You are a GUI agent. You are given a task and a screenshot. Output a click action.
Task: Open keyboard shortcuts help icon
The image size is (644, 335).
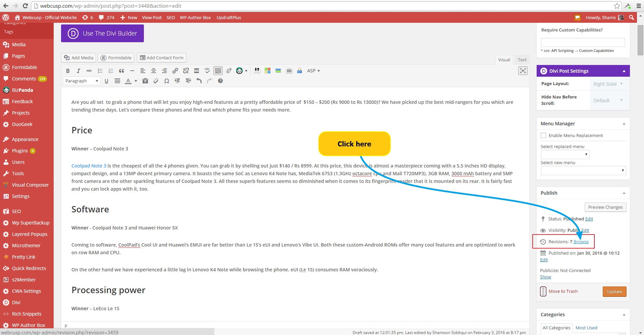(220, 81)
